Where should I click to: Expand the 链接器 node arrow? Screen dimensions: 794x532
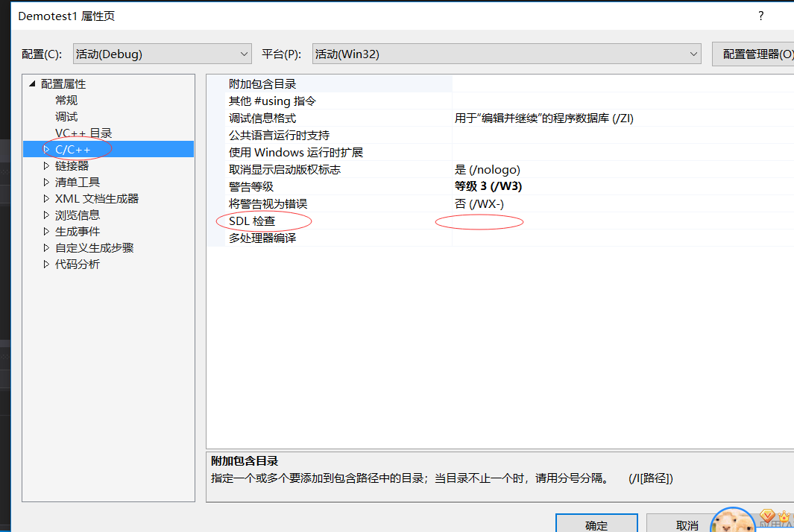[46, 165]
